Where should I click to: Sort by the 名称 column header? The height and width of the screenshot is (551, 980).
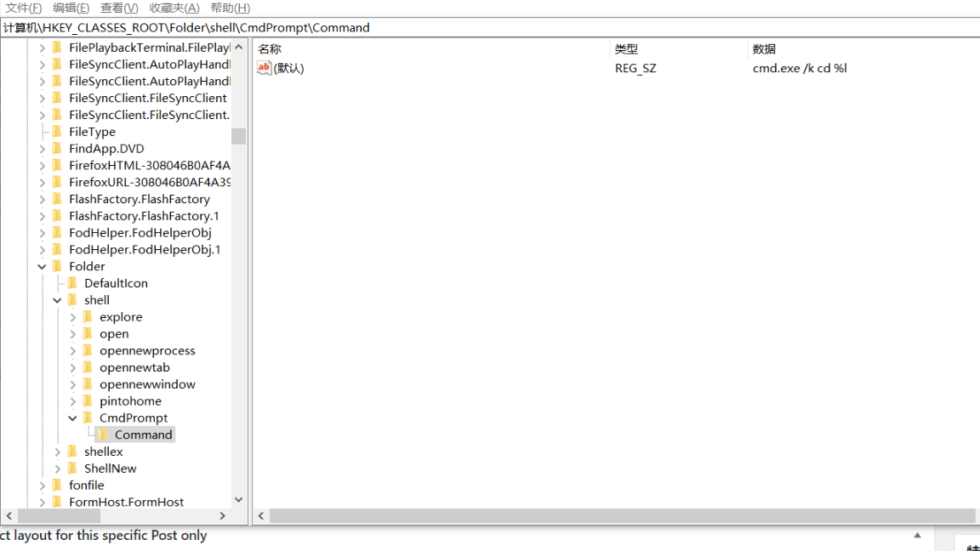tap(270, 49)
